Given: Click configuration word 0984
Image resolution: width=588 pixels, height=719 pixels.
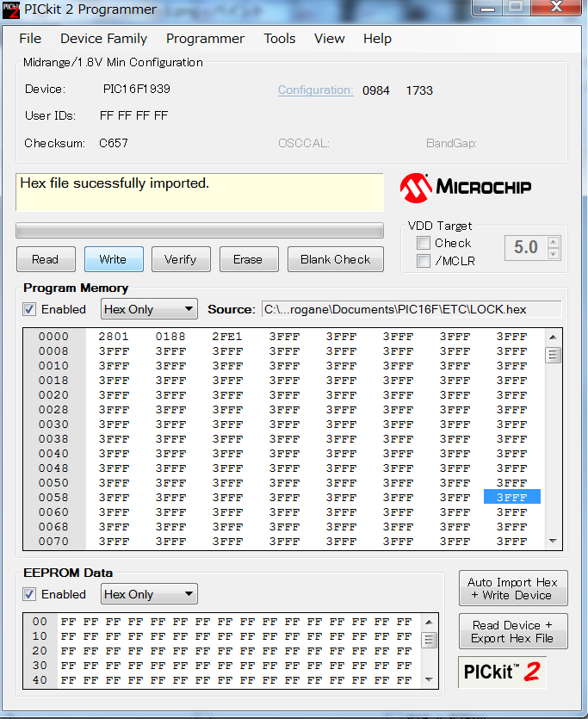Looking at the screenshot, I should pyautogui.click(x=376, y=90).
